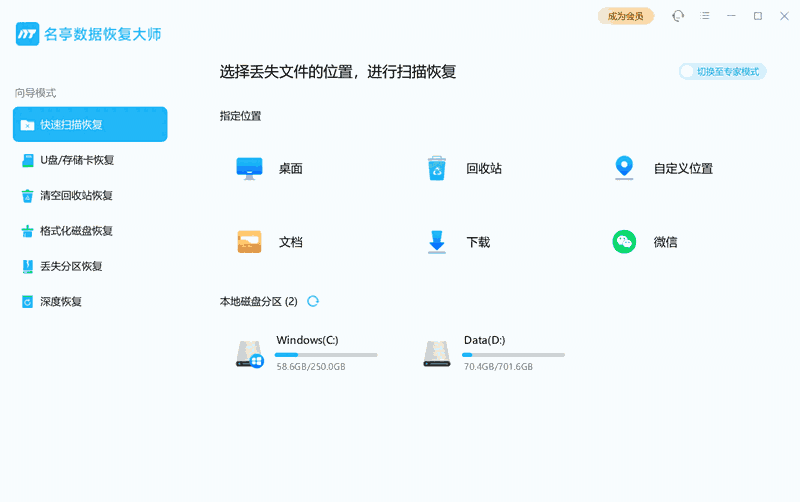Click the 深度恢复 refresh-square icon
The image size is (800, 502).
point(28,302)
